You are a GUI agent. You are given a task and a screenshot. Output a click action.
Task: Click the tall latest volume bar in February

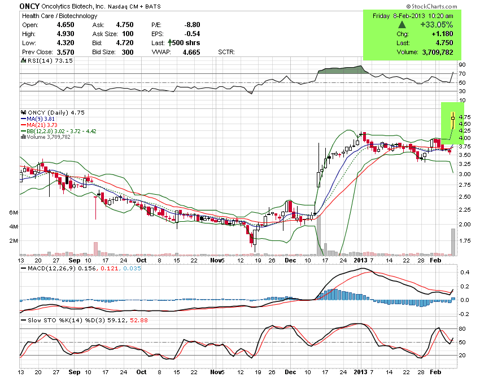click(453, 242)
